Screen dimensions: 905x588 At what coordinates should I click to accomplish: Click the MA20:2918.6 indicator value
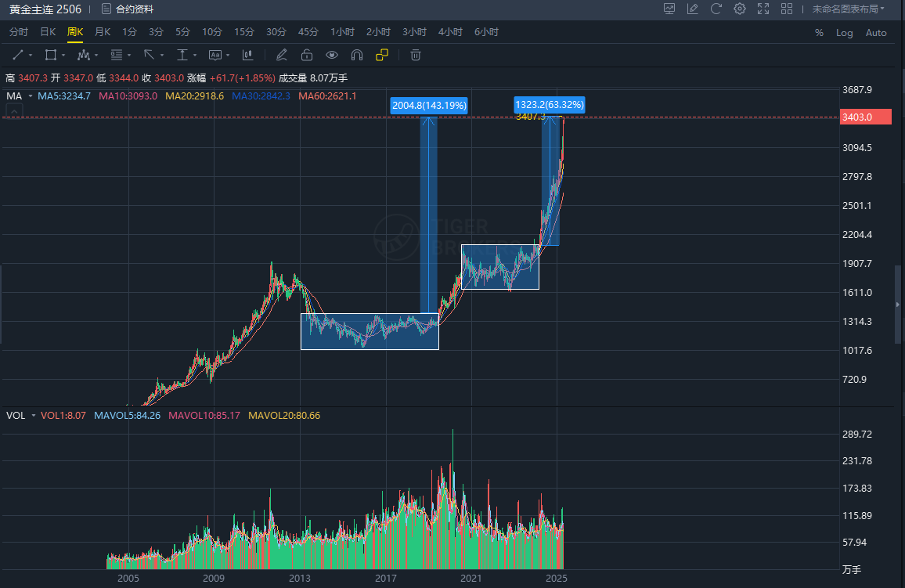pos(194,96)
